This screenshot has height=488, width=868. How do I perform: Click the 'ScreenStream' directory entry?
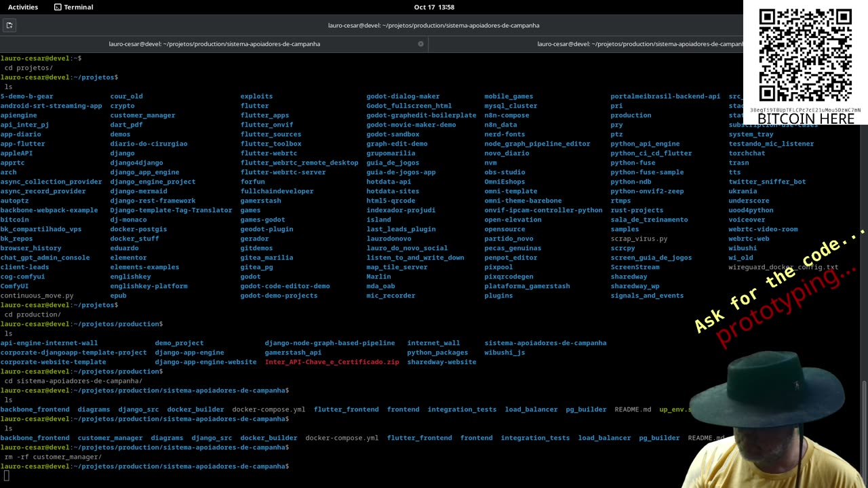(635, 267)
